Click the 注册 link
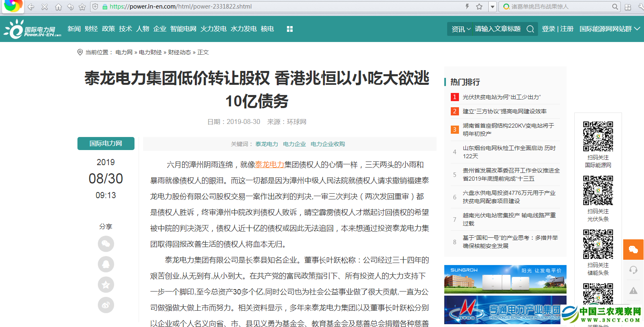644x327 pixels. click(567, 29)
